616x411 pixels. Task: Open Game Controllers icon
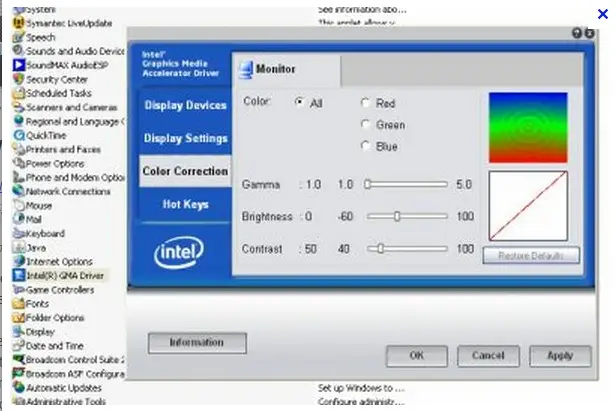pyautogui.click(x=18, y=290)
